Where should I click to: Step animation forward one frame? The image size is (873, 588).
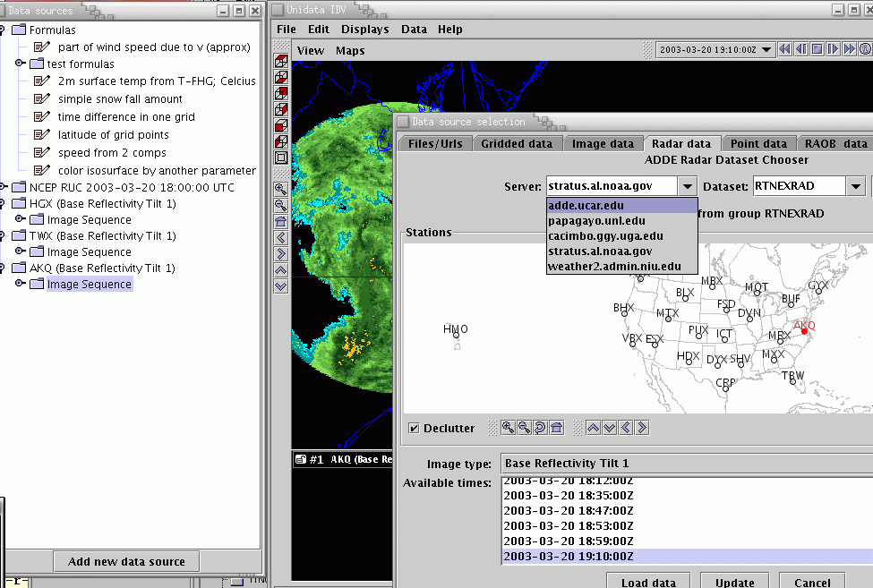(x=834, y=49)
